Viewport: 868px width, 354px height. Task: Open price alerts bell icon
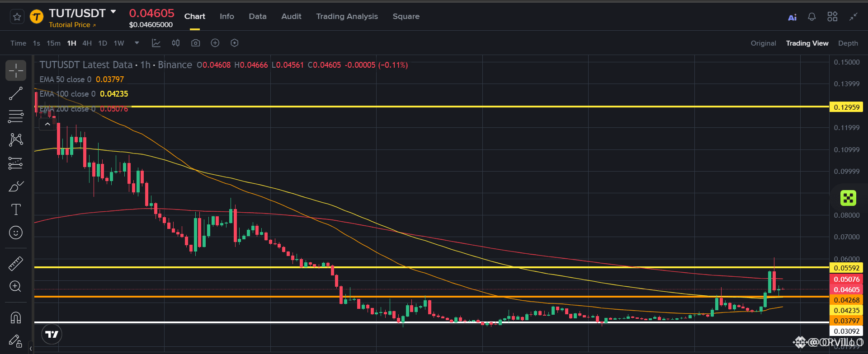tap(812, 17)
